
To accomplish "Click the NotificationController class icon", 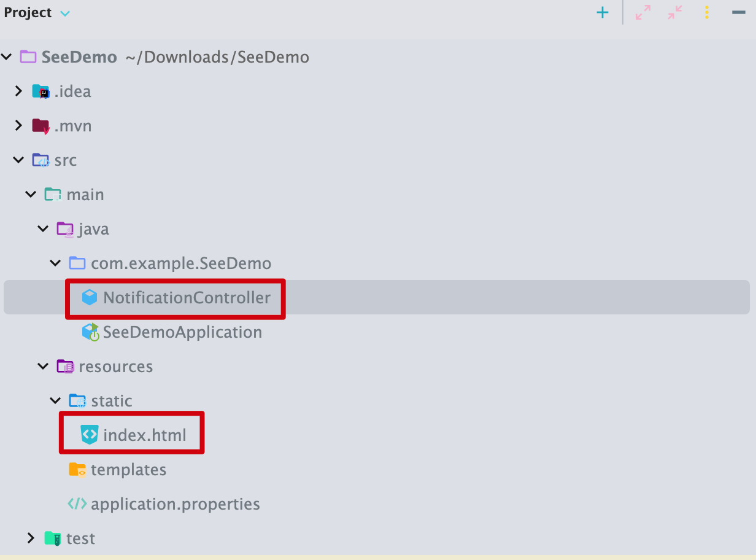I will coord(90,298).
